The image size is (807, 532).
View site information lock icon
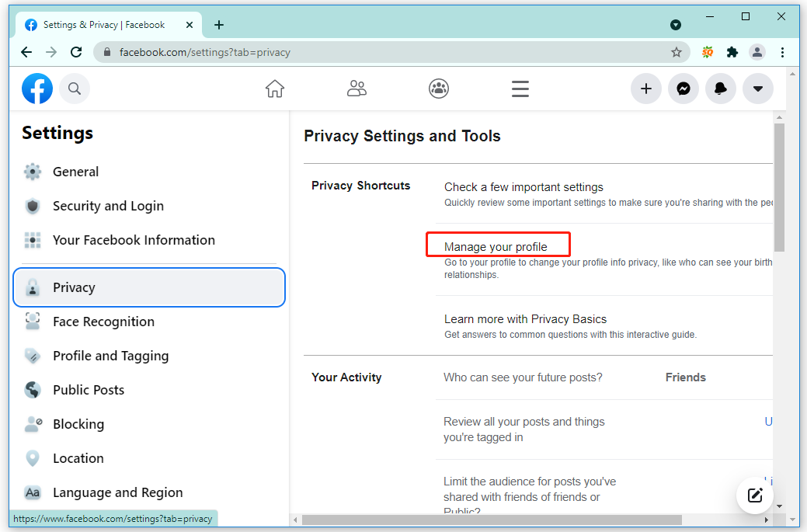(x=107, y=52)
